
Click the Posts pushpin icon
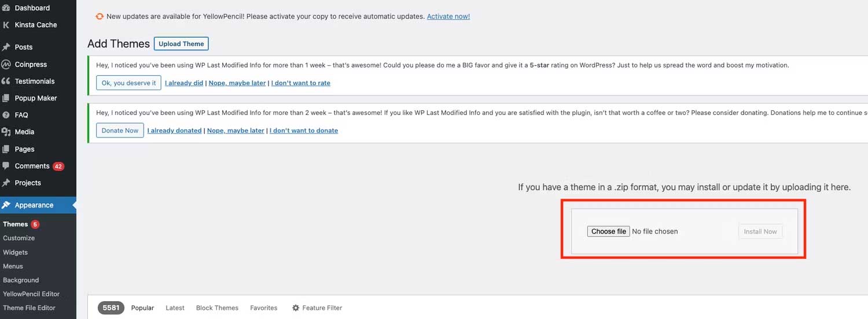(x=6, y=47)
